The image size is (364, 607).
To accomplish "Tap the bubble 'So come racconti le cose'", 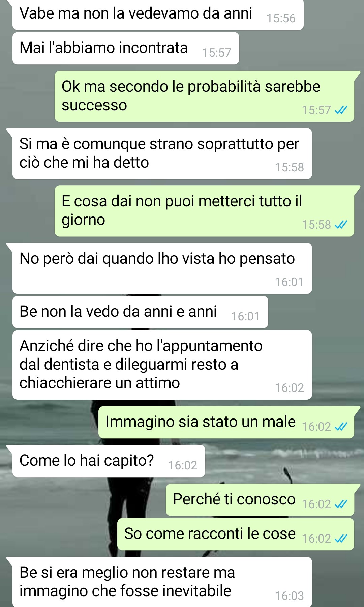I will (x=236, y=534).
